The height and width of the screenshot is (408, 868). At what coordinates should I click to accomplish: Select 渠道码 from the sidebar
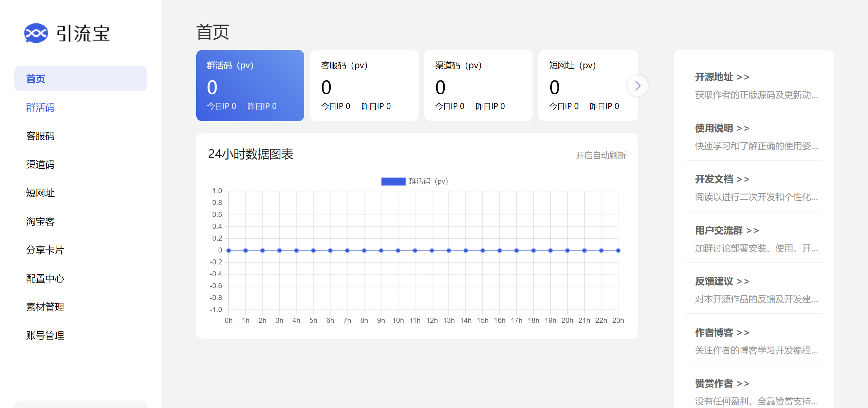coord(40,165)
